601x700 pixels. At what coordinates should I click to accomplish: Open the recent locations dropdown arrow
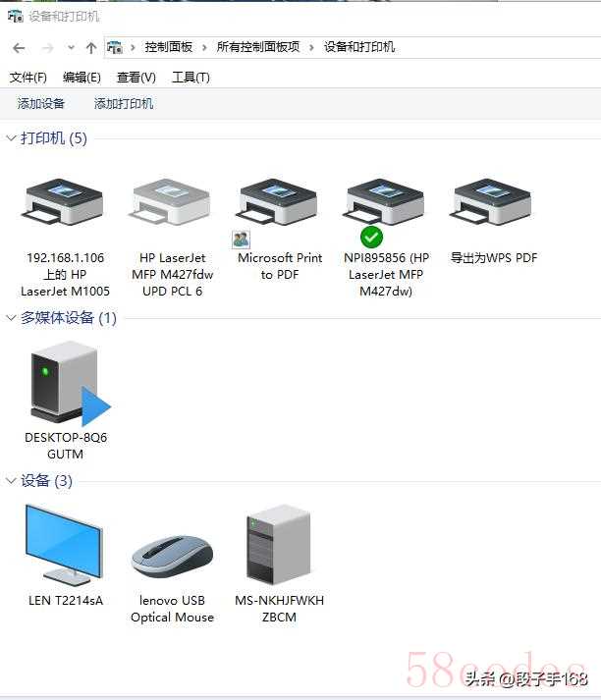(x=71, y=47)
